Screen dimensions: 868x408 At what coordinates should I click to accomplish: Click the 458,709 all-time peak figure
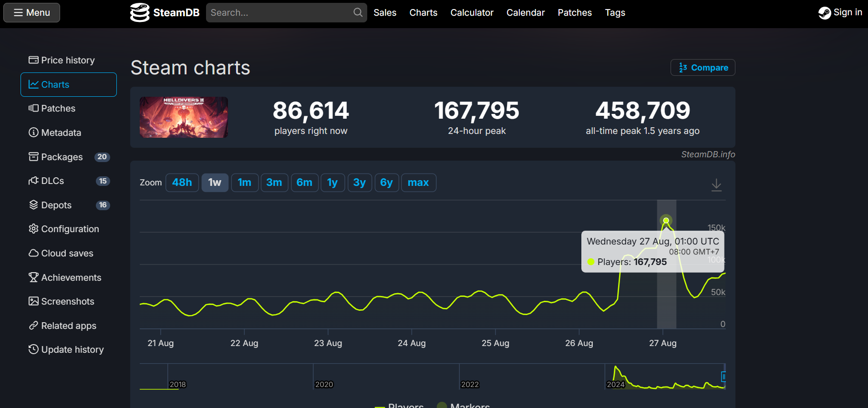[642, 110]
